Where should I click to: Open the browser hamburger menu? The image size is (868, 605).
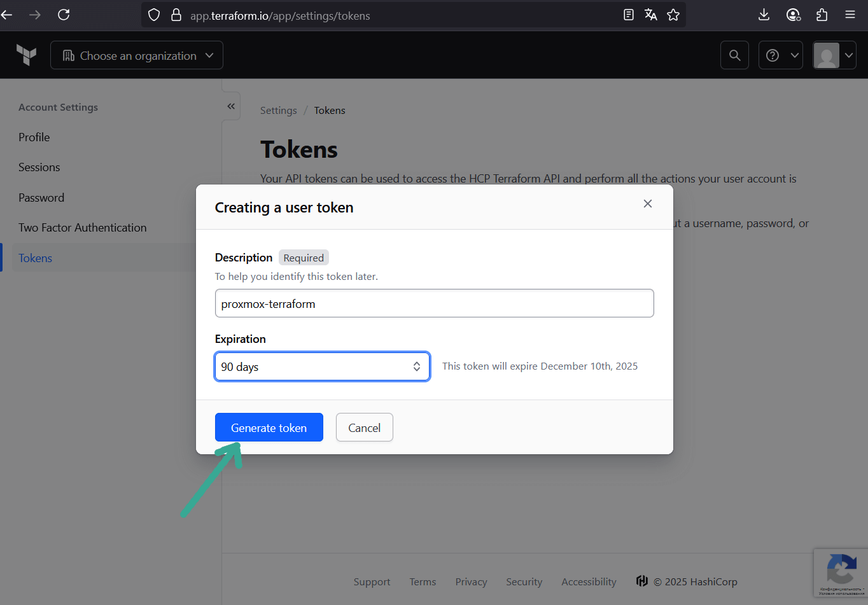850,15
